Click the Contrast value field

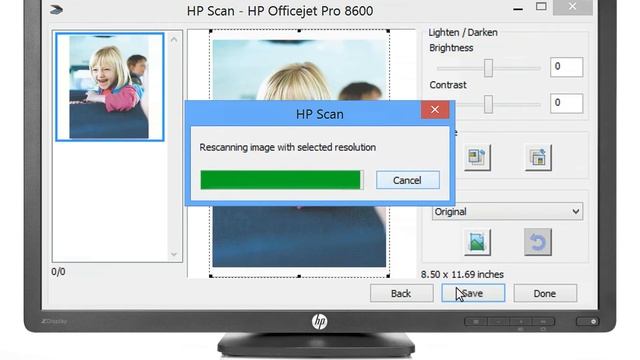point(566,103)
